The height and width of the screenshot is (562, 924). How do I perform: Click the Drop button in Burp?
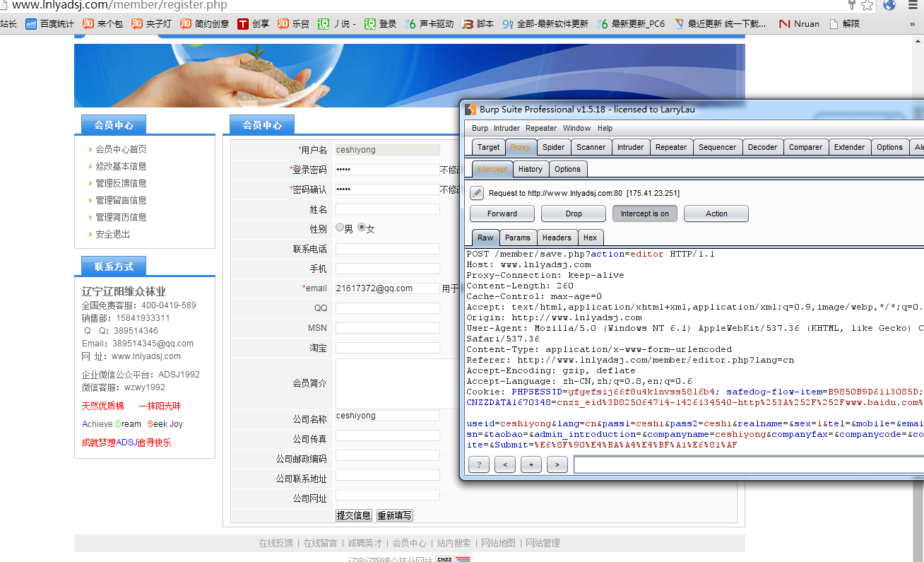pos(574,213)
